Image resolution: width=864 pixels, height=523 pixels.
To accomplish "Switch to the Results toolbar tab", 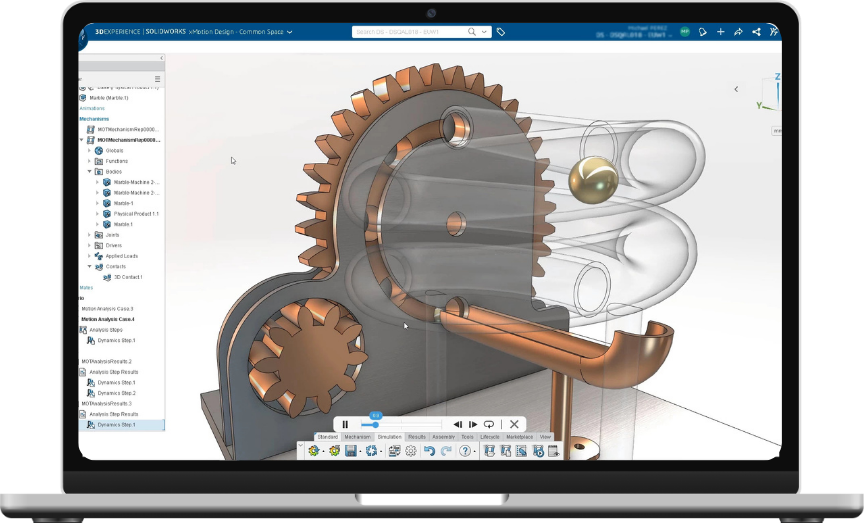I will tap(417, 436).
